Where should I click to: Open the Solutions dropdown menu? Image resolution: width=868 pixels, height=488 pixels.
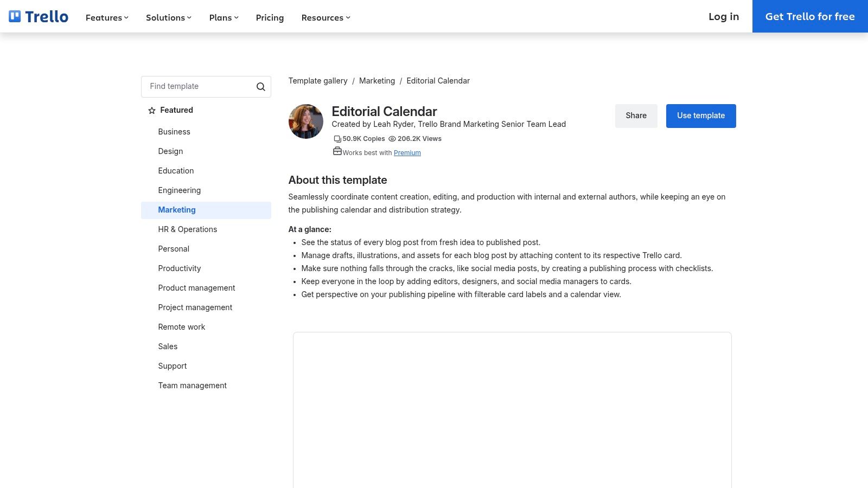pos(168,18)
